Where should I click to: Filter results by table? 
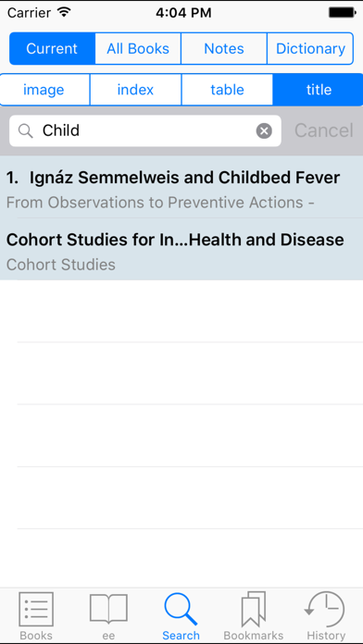(x=227, y=90)
